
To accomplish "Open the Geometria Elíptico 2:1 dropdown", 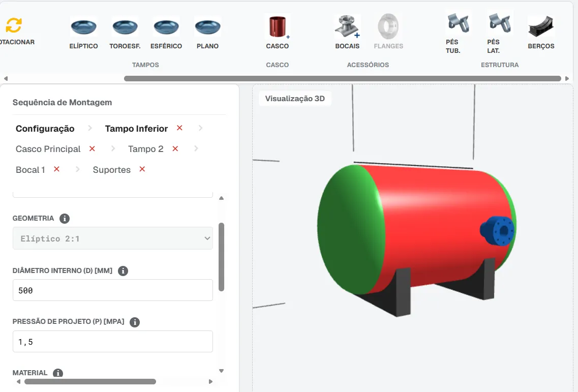I will pyautogui.click(x=113, y=238).
